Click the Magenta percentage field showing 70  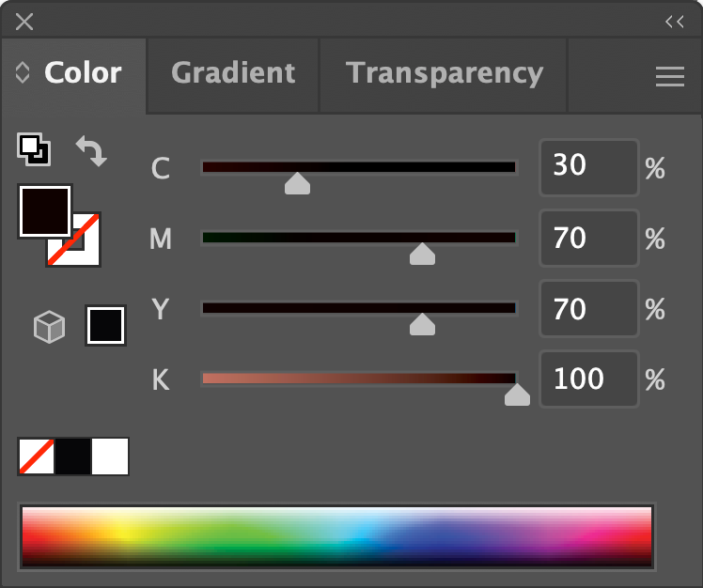tap(587, 239)
